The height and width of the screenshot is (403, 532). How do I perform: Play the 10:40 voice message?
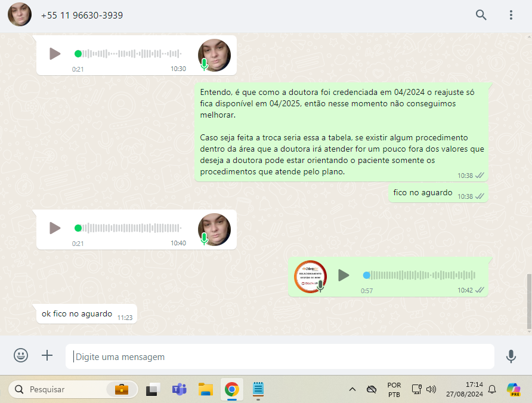pos(55,228)
